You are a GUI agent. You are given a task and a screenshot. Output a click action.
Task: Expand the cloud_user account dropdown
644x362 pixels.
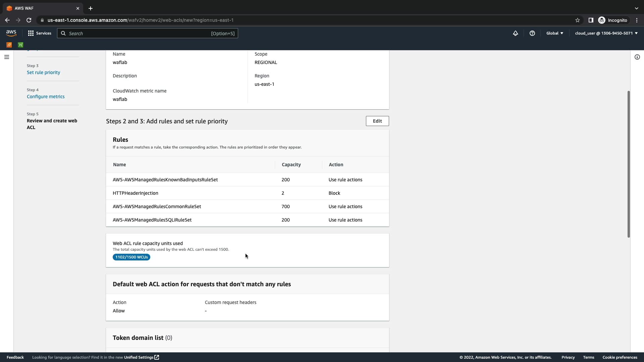[606, 33]
